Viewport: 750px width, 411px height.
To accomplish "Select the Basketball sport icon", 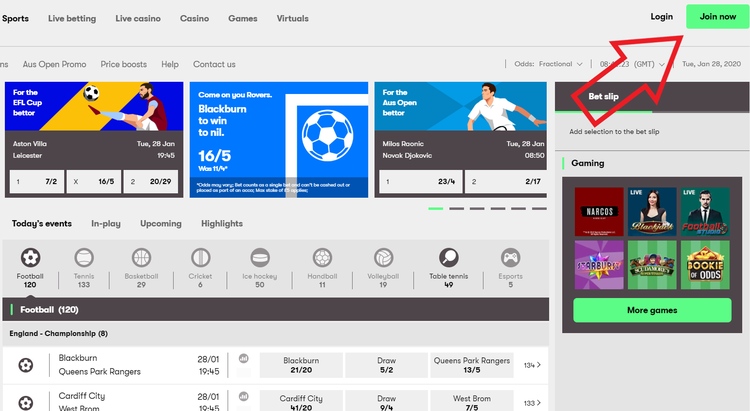I will (142, 258).
